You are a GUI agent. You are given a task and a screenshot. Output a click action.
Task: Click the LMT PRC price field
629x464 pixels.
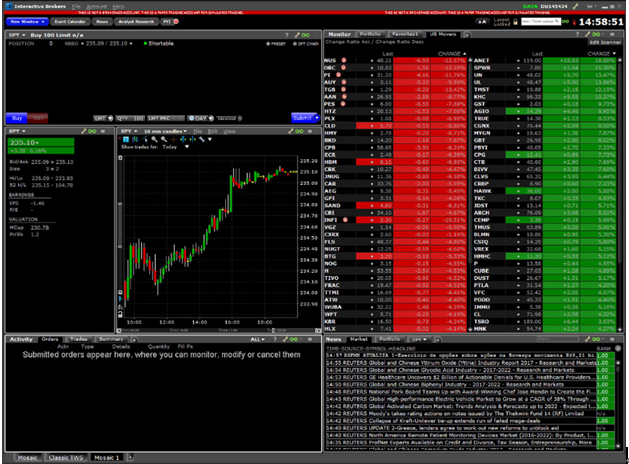[x=166, y=118]
